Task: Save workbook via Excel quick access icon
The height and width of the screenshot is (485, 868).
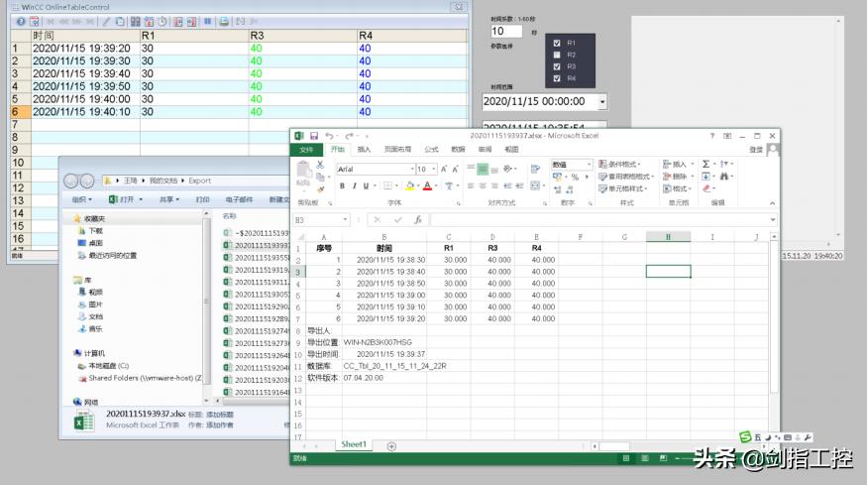Action: point(314,136)
